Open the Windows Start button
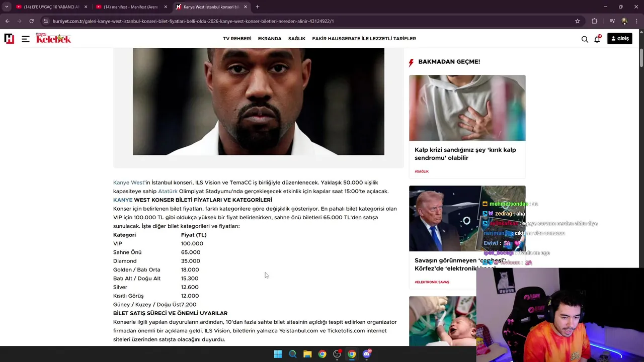644x362 pixels. point(278,354)
